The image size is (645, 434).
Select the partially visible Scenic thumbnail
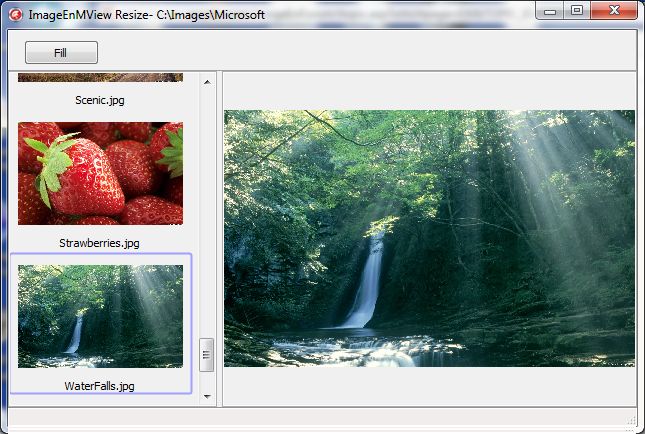100,77
